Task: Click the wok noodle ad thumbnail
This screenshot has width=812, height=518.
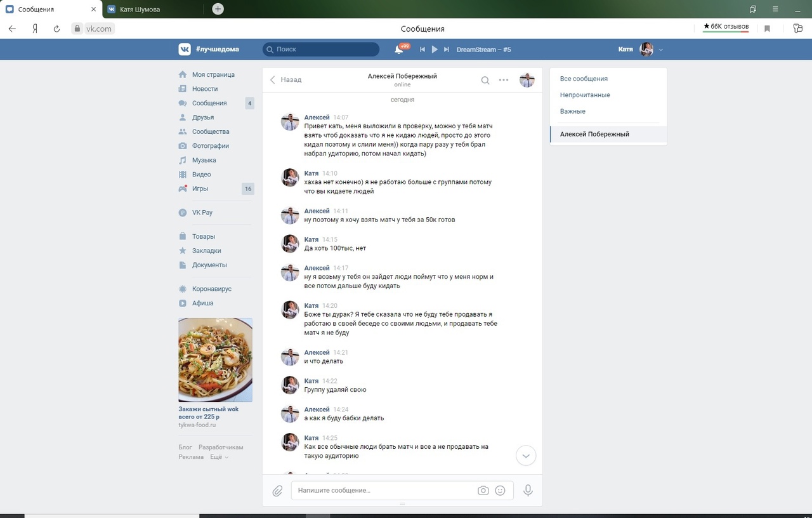Action: 215,360
